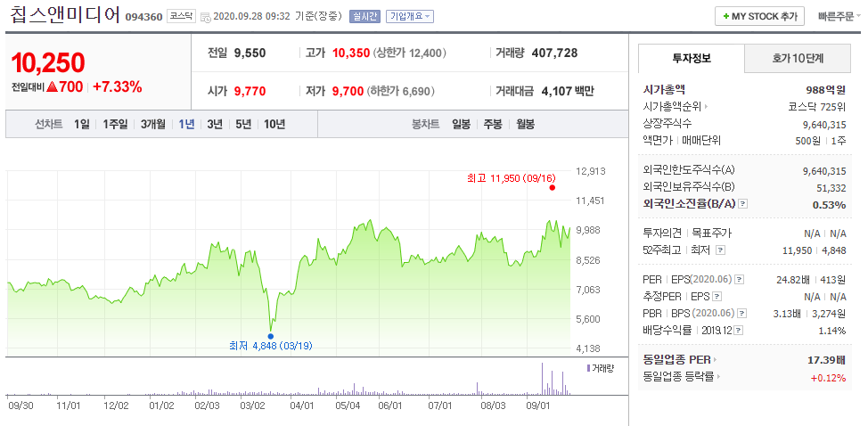Click the 03/02 date label on chart axis
This screenshot has width=868, height=426.
click(x=253, y=405)
